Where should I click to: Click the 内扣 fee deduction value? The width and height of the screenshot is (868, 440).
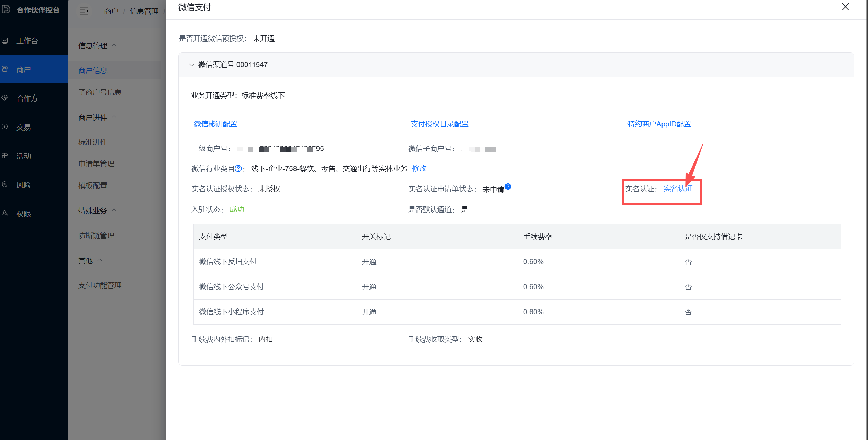click(x=266, y=339)
